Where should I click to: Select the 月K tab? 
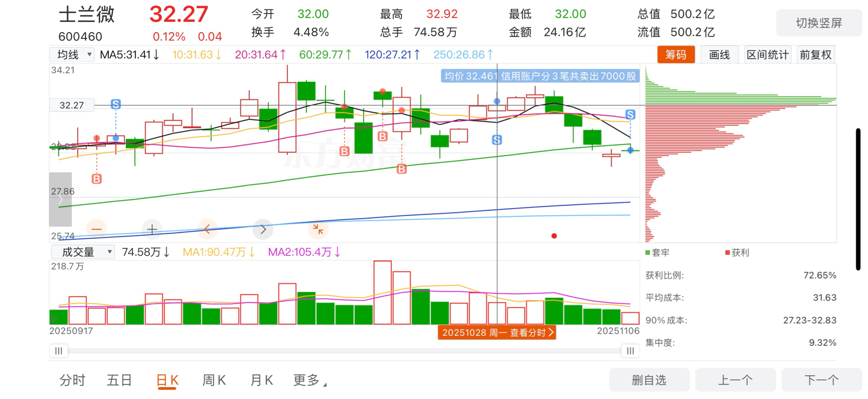262,380
